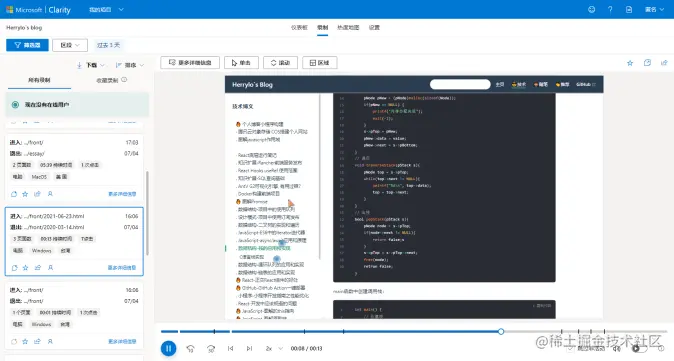Click the first tick marker on the timeline
Image resolution: width=674 pixels, height=361 pixels.
(214, 331)
